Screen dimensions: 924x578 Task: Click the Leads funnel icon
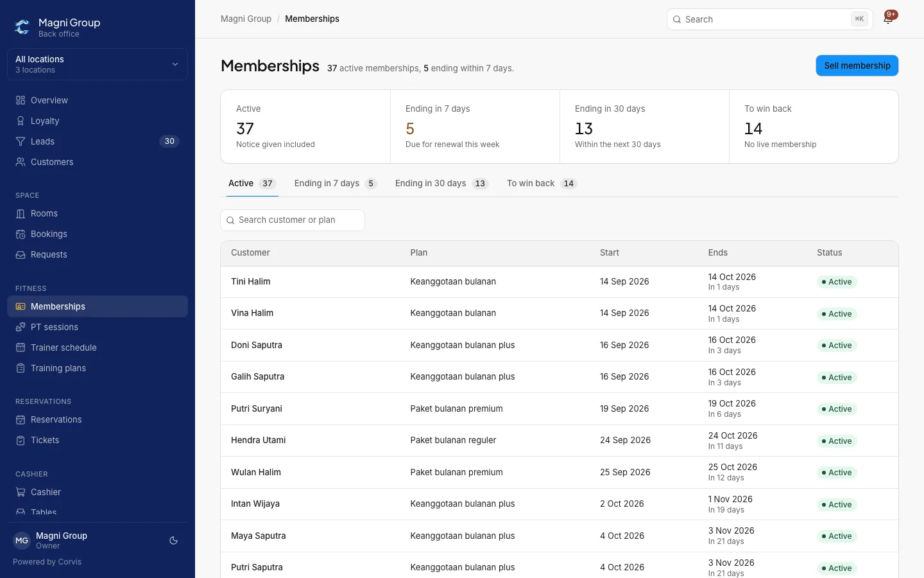[x=21, y=141]
